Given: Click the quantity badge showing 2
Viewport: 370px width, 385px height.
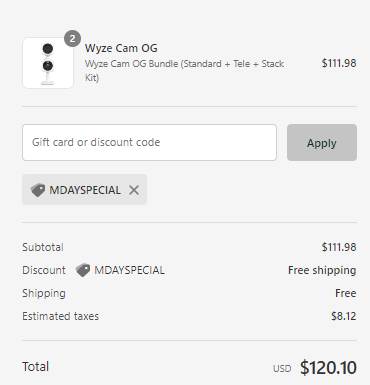Looking at the screenshot, I should 72,39.
